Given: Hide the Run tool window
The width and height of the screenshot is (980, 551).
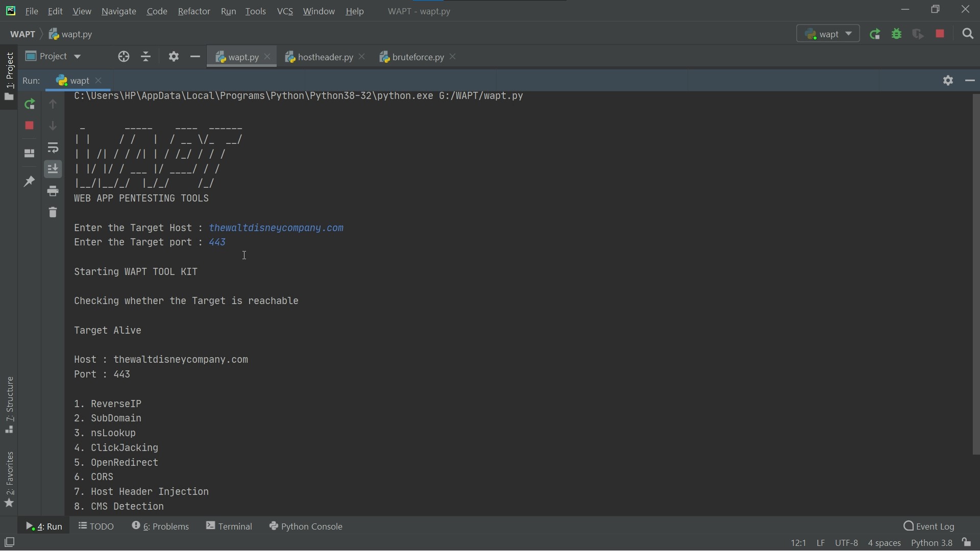Looking at the screenshot, I should pyautogui.click(x=970, y=81).
